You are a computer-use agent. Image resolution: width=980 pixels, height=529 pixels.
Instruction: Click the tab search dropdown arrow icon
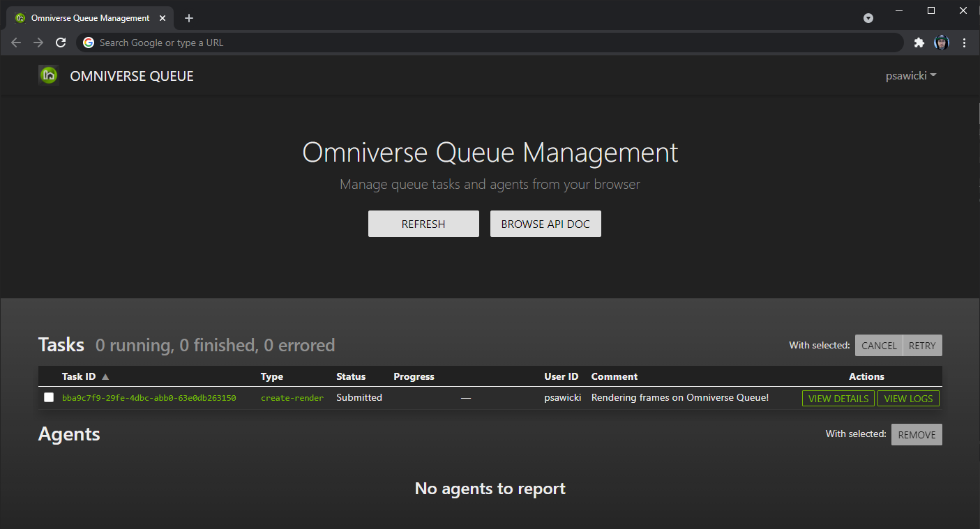(x=868, y=18)
